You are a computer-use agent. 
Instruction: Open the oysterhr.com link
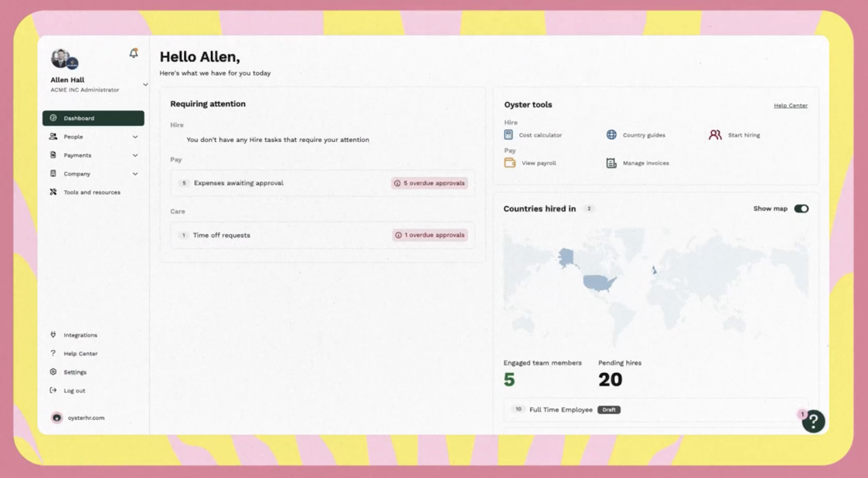(x=86, y=418)
